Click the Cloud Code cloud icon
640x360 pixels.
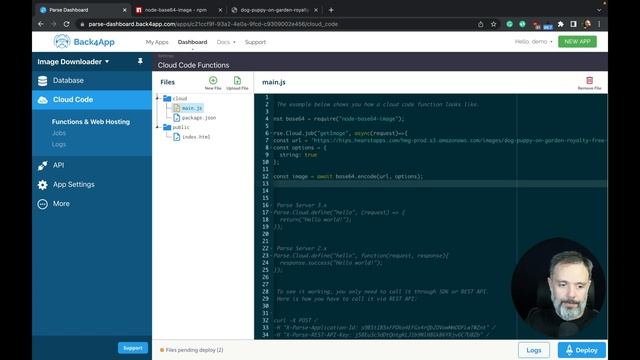click(x=42, y=100)
